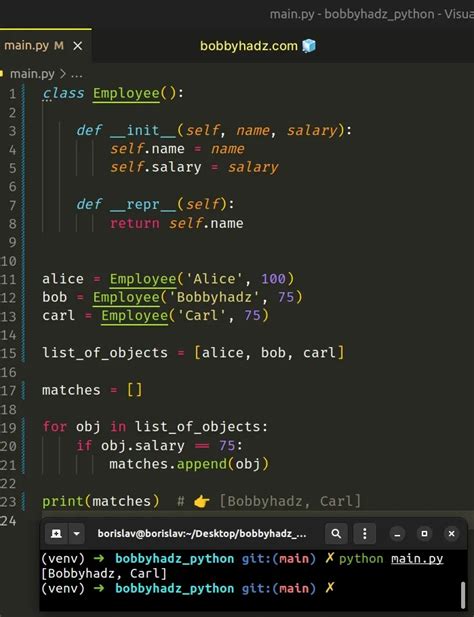Click the underlined main.py in terminal command
The height and width of the screenshot is (617, 474).
click(417, 559)
